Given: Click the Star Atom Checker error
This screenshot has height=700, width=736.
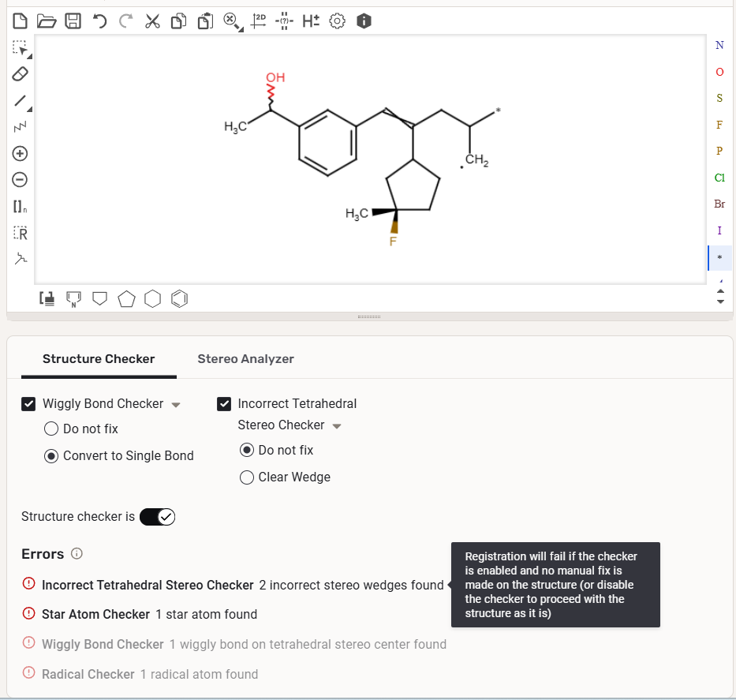Looking at the screenshot, I should (95, 614).
